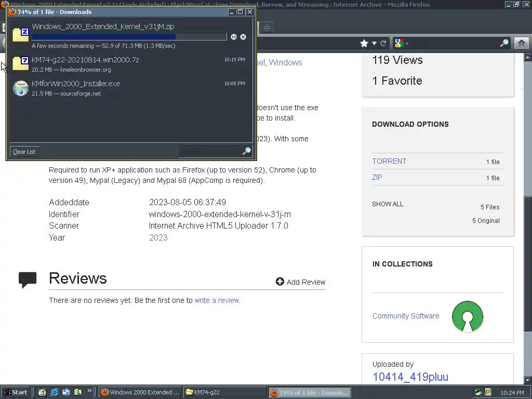Screen dimensions: 532x399
Task: Click the Reviews speech bubble icon
Action: (x=28, y=280)
